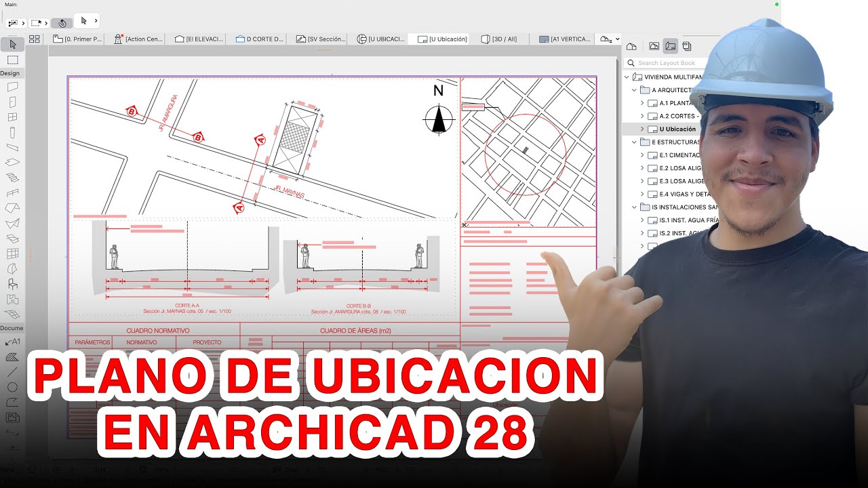Select E.2 LOSA ALIG layout
The width and height of the screenshot is (868, 488).
point(674,168)
